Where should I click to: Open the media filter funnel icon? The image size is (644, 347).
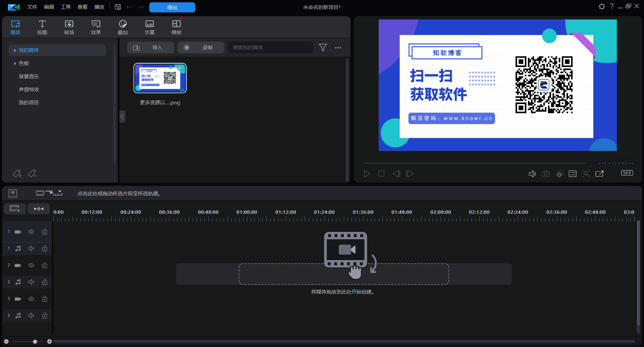(323, 48)
